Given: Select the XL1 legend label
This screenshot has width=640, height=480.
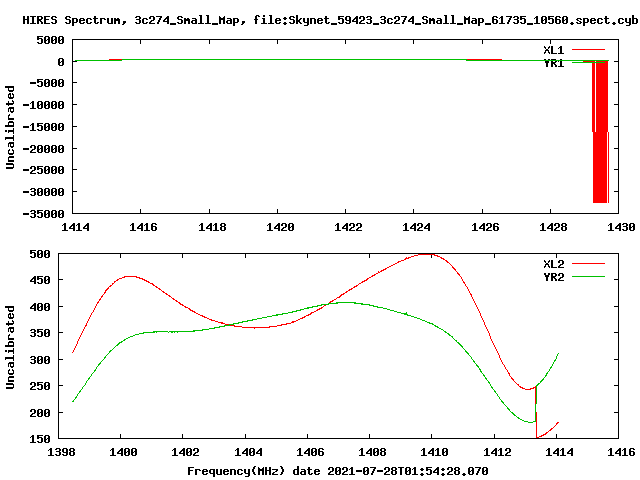Looking at the screenshot, I should click(x=553, y=50).
